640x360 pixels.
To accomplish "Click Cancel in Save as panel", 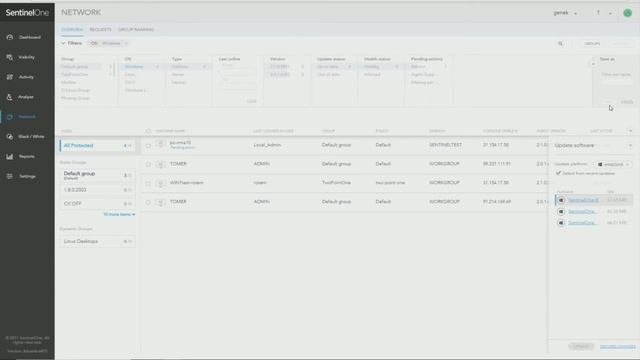I will coord(627,102).
